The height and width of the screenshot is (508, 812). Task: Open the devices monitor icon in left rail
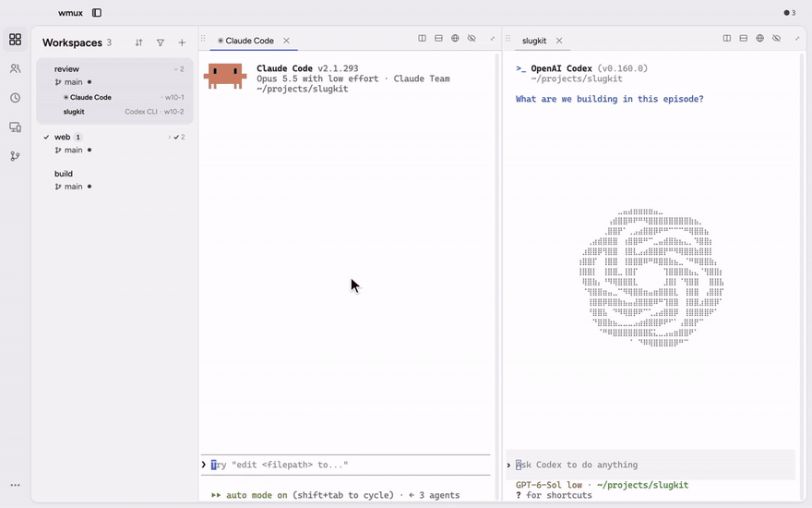[16, 127]
